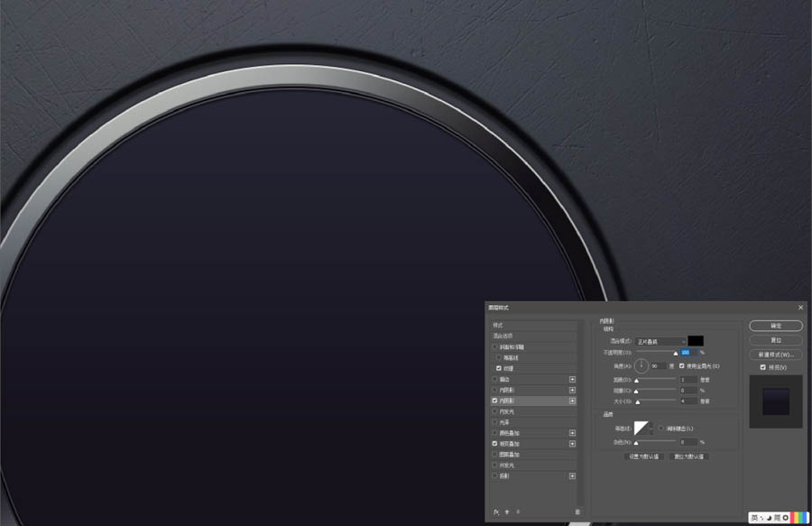
Task: Click the 不透明度 opacity input field
Action: (x=687, y=352)
